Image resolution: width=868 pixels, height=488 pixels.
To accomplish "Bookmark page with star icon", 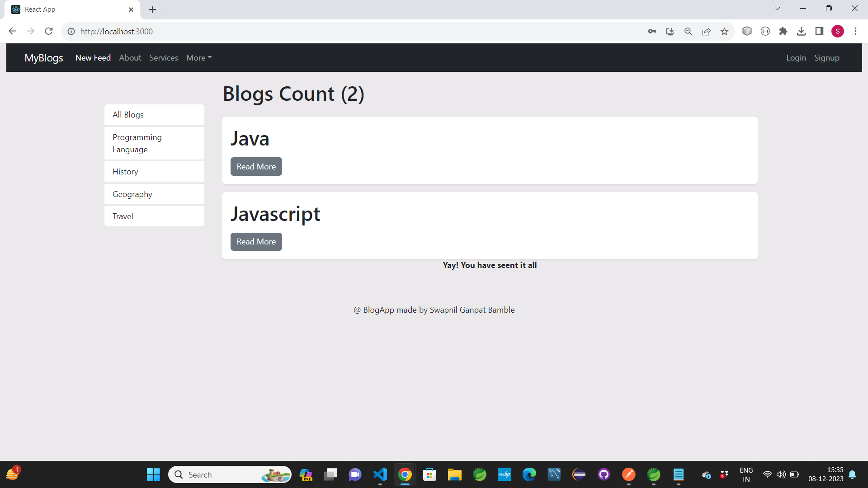I will click(724, 31).
